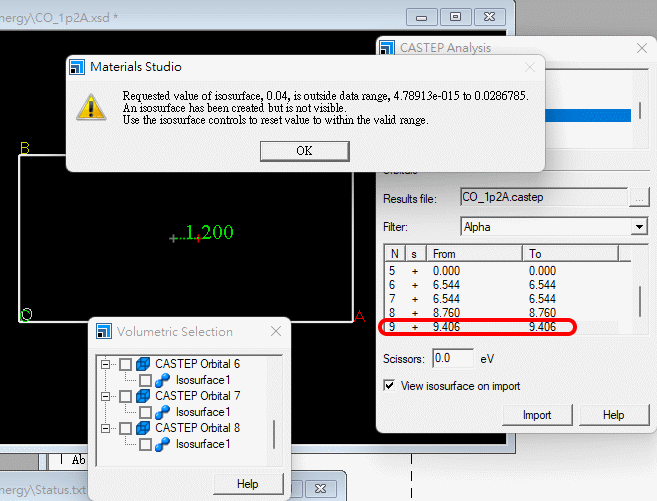The width and height of the screenshot is (657, 501).
Task: Enable Isosurface1 checkbox under CASTEP Orbital 7
Action: tap(145, 412)
